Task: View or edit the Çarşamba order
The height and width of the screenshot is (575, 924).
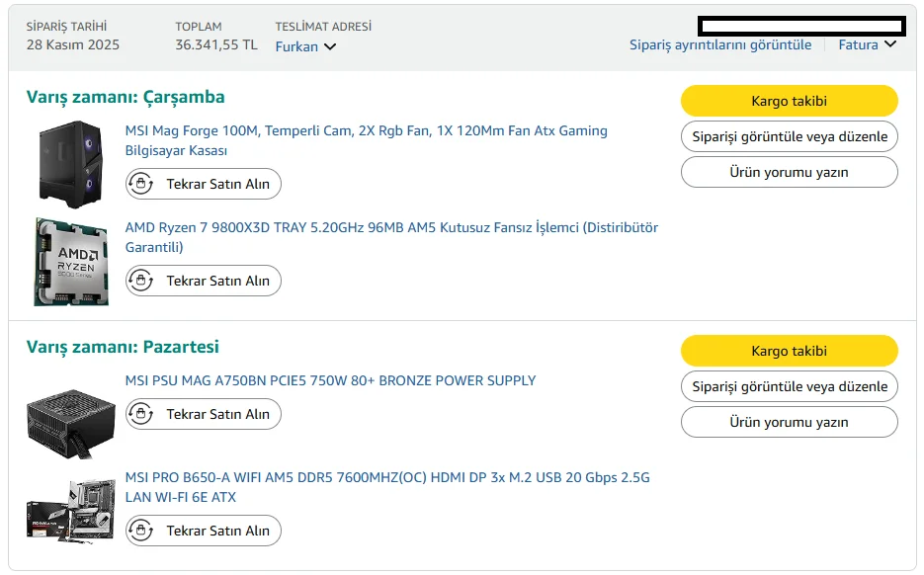Action: [789, 136]
